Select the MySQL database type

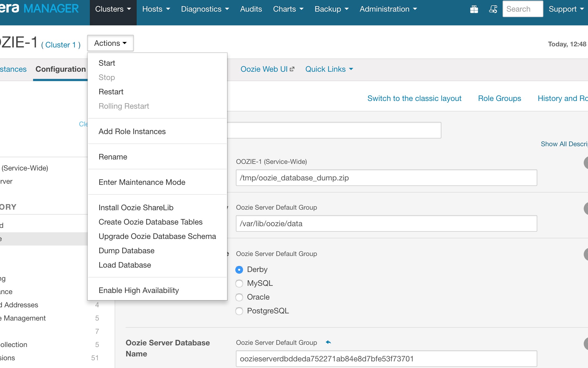click(x=239, y=283)
